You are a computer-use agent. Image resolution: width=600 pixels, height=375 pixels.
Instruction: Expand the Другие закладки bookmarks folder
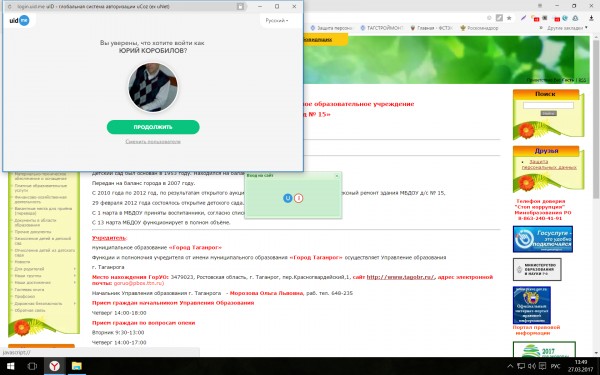[x=567, y=28]
